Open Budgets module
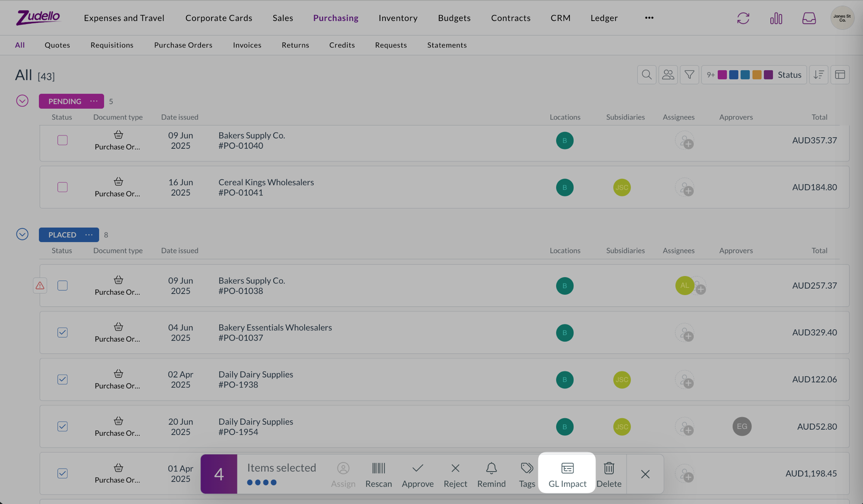This screenshot has width=863, height=504. (454, 18)
